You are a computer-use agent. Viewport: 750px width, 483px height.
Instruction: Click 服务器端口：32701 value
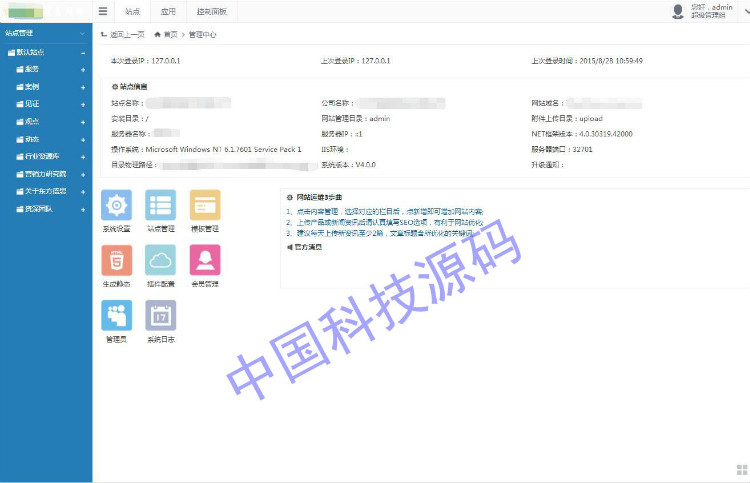562,149
